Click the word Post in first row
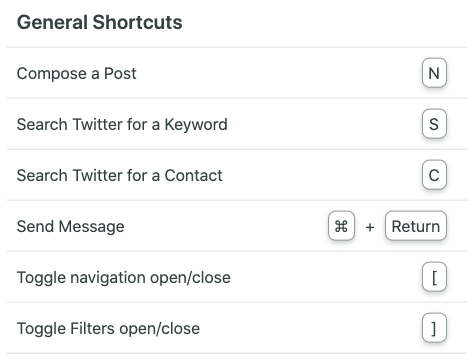The width and height of the screenshot is (475, 361). 120,73
